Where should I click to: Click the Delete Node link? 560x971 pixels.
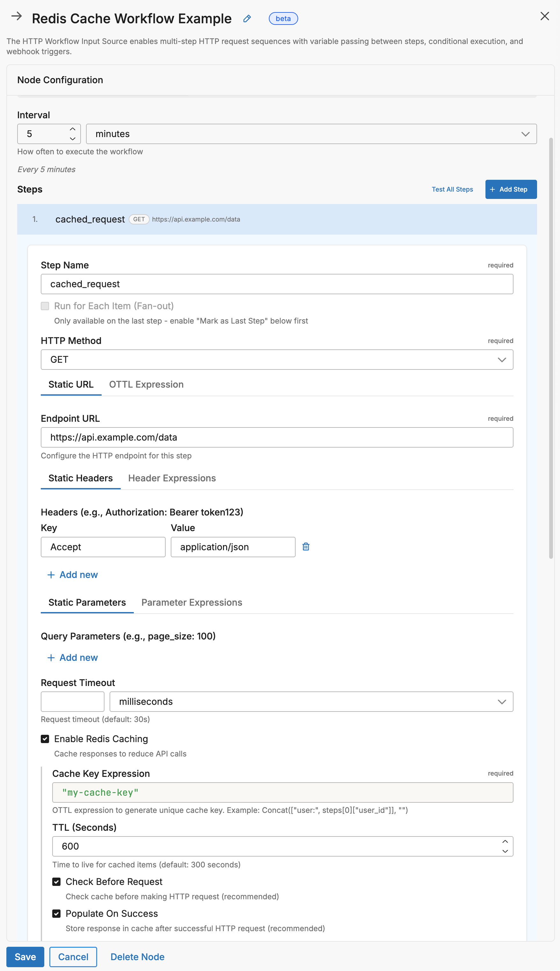tap(137, 956)
